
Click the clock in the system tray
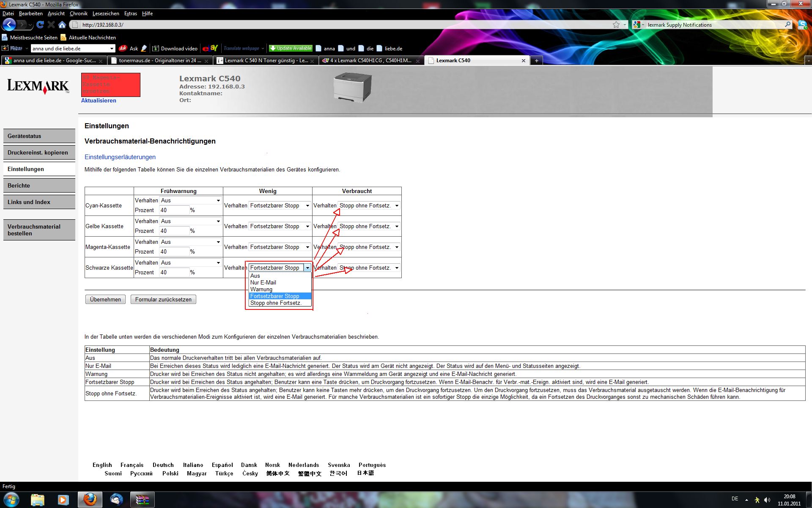pyautogui.click(x=789, y=500)
